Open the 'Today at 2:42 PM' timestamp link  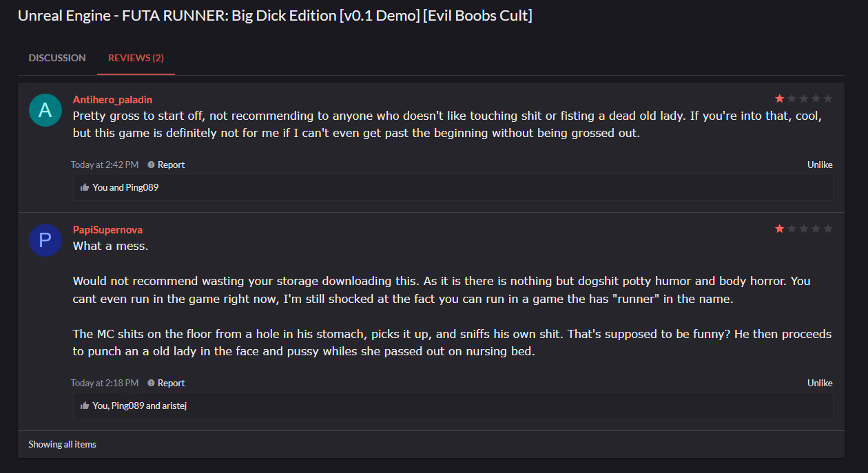(x=105, y=165)
